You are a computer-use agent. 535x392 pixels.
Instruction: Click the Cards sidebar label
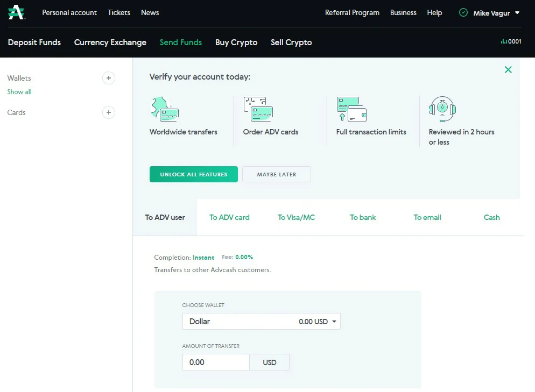pos(16,112)
